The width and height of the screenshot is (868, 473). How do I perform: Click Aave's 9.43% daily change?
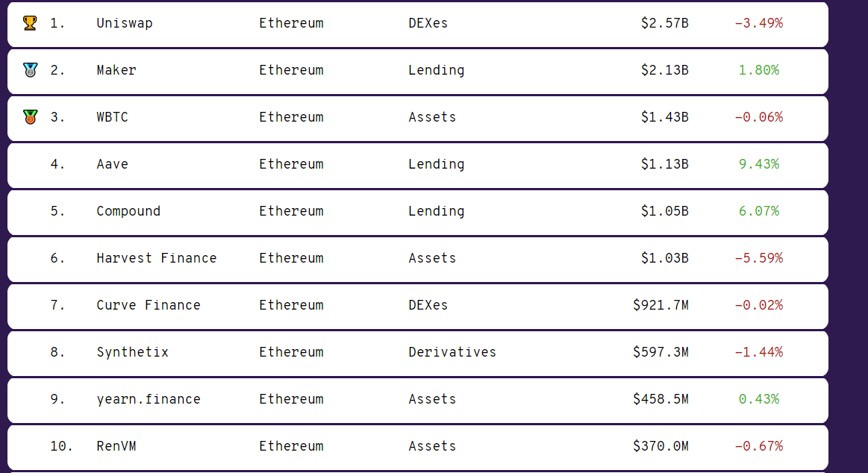pyautogui.click(x=759, y=163)
